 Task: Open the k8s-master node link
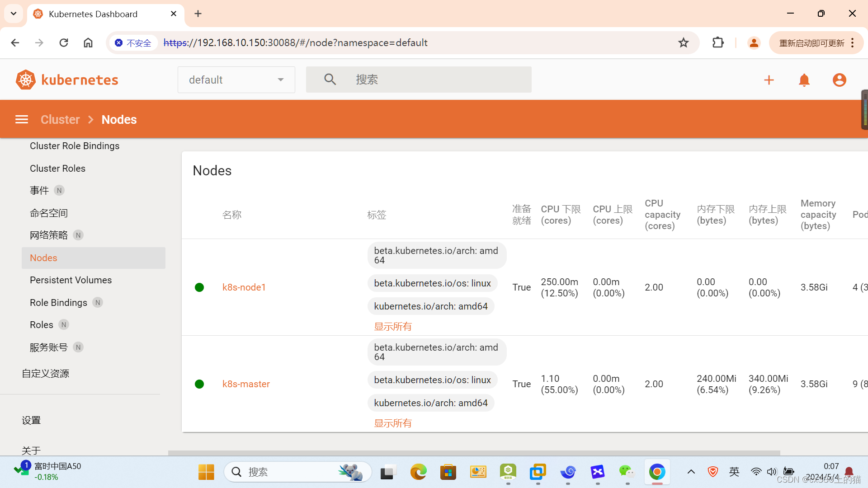[246, 384]
